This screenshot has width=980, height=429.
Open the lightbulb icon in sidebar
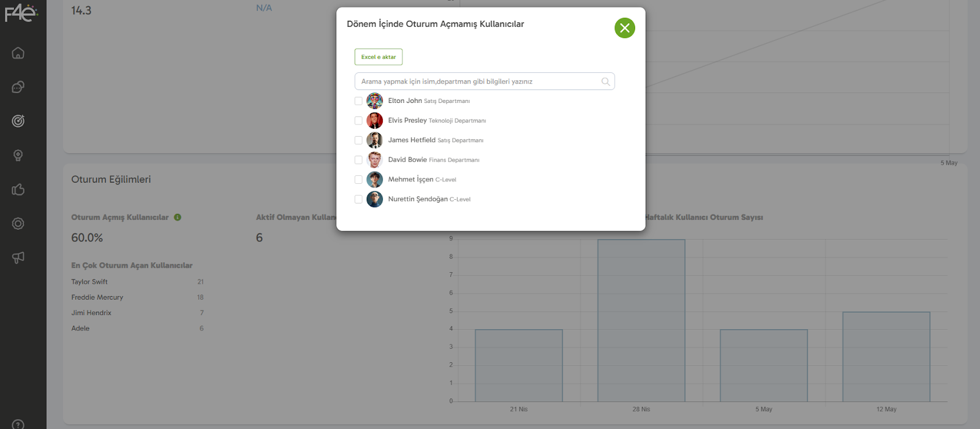(18, 156)
